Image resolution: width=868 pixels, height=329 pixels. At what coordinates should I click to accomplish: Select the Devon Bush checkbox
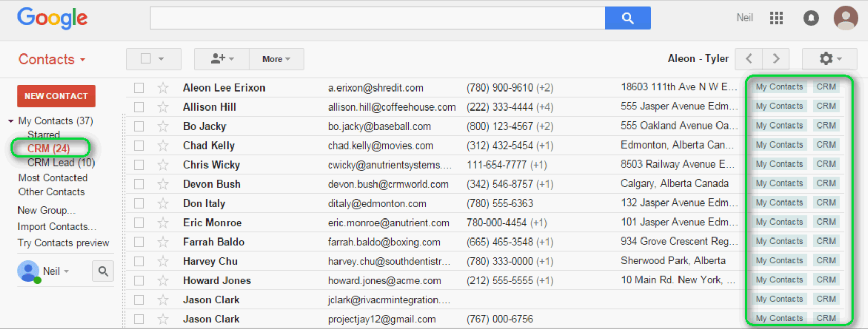[139, 184]
